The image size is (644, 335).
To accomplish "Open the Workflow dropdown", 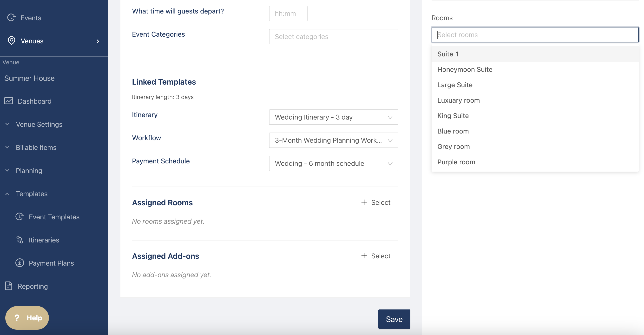I will (333, 140).
